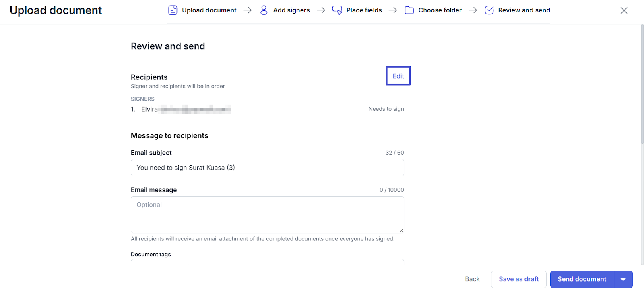The height and width of the screenshot is (292, 644).
Task: Click the Upload document step icon
Action: [173, 10]
